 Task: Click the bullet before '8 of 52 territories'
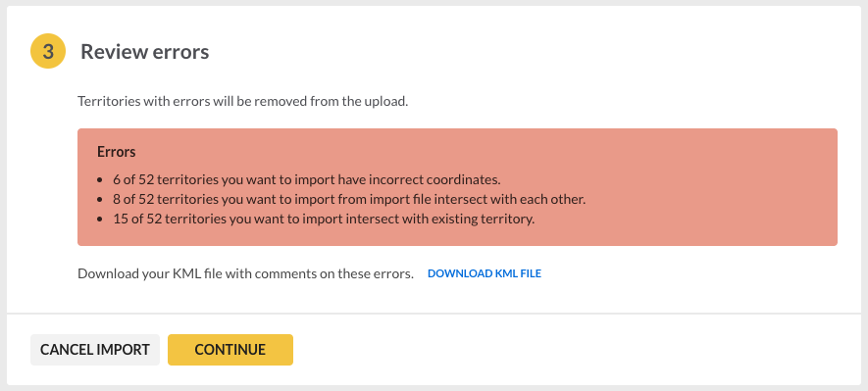[x=100, y=200]
